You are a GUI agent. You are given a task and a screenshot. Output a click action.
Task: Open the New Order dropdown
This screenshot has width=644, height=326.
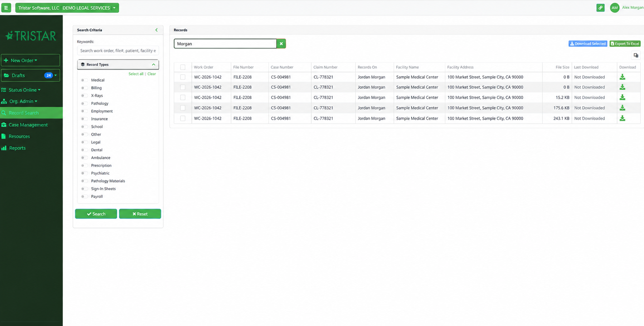pos(30,60)
